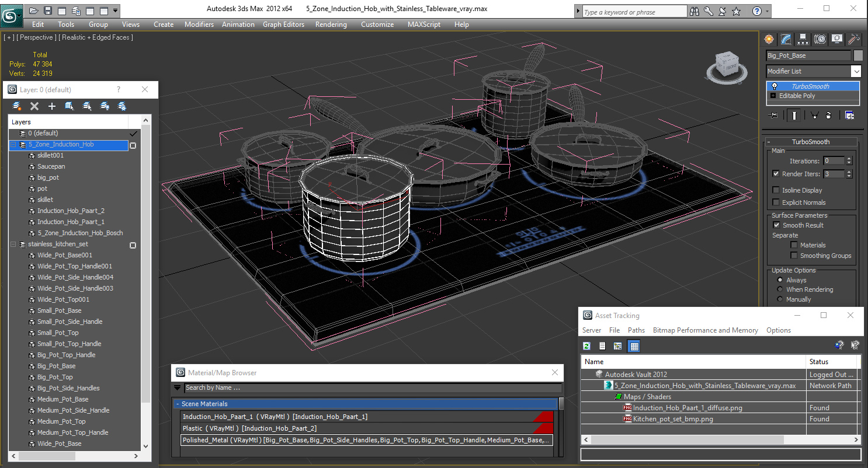The height and width of the screenshot is (468, 868).
Task: Select the Always update option
Action: pyautogui.click(x=780, y=280)
